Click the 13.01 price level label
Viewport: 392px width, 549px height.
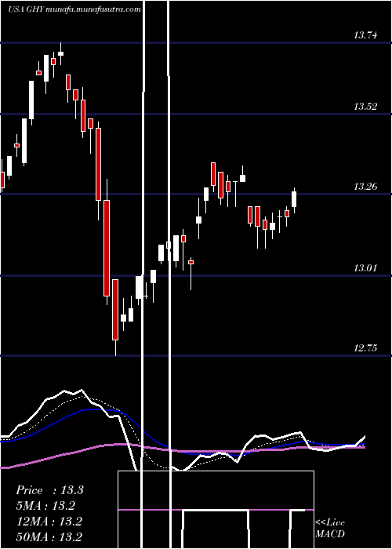tap(365, 268)
